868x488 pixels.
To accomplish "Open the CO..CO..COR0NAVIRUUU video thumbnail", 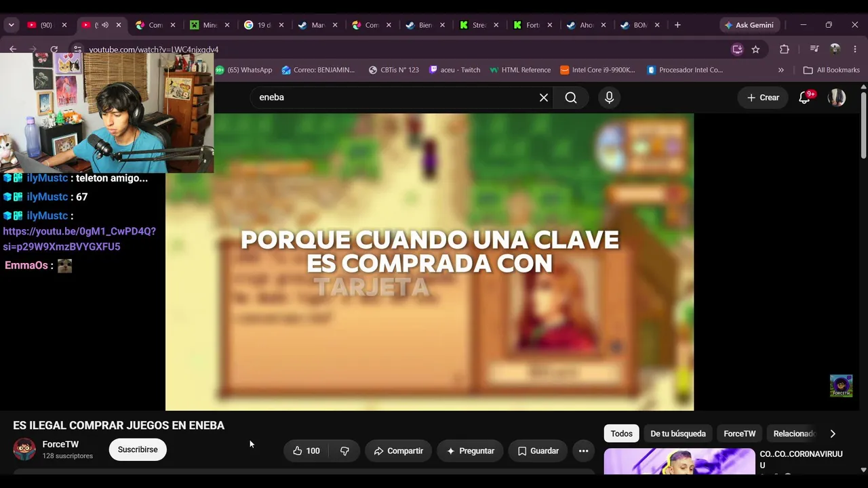I will 679,462.
